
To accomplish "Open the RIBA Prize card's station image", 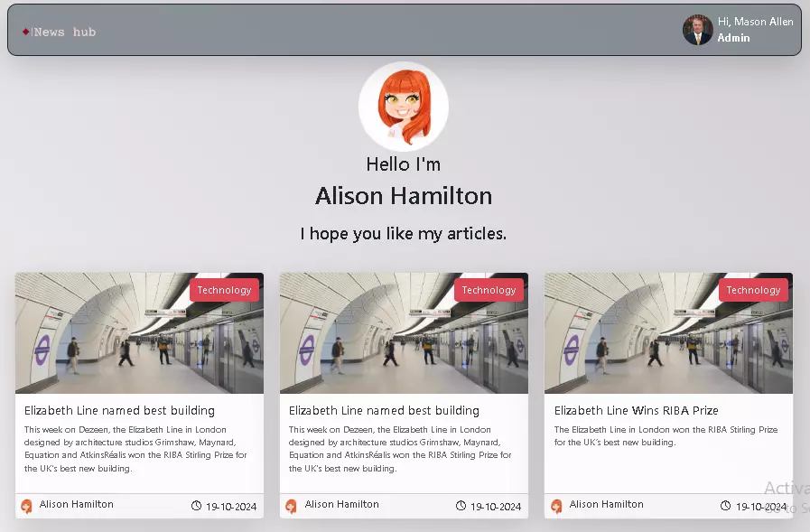I will [668, 333].
